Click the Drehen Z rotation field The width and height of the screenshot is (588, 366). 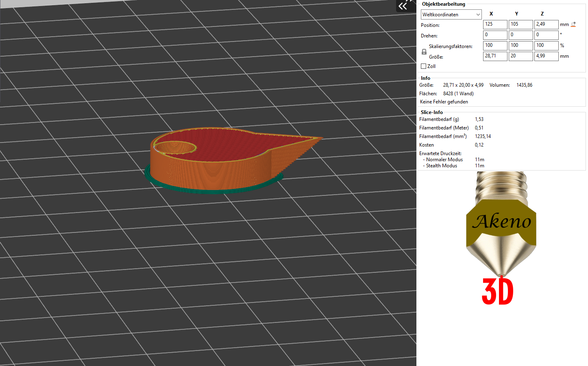tap(546, 35)
